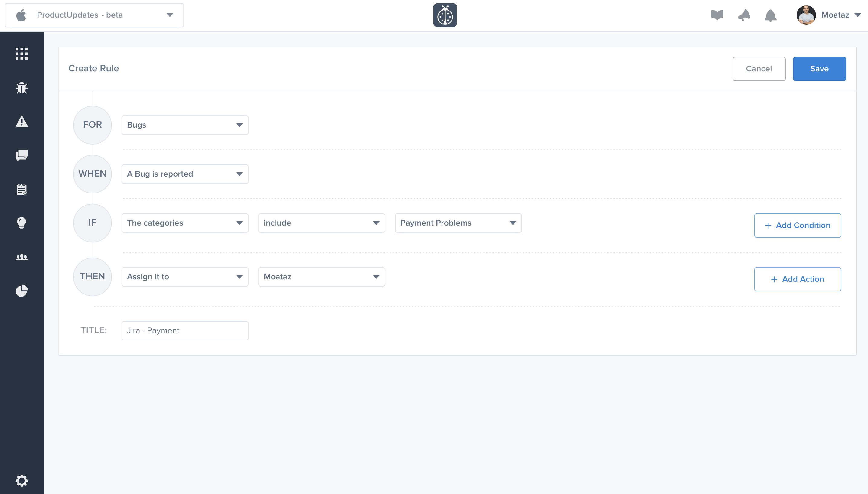Open the Bugs section in sidebar
Viewport: 868px width, 494px height.
point(22,88)
